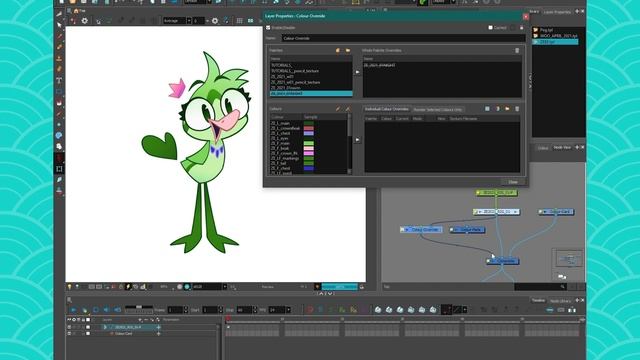
Task: Click the light bulb icon below canvas
Action: (69, 287)
